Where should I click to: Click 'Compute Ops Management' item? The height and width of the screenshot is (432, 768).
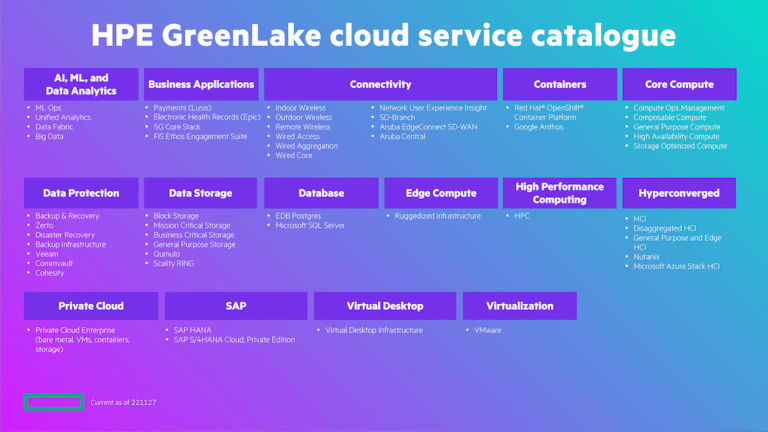click(x=679, y=108)
